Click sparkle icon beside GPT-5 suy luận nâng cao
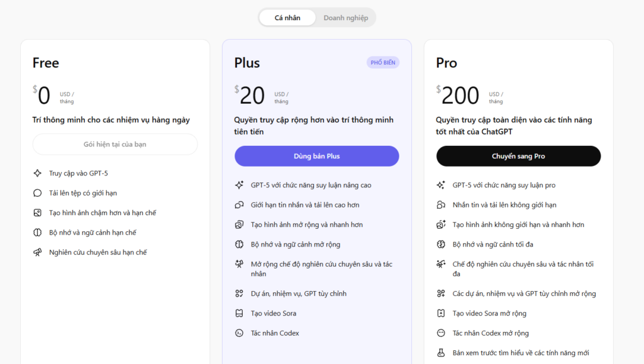This screenshot has height=364, width=644. click(x=239, y=185)
